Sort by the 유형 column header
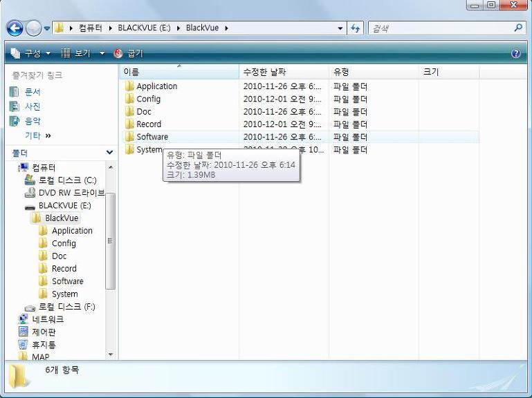 tap(374, 72)
